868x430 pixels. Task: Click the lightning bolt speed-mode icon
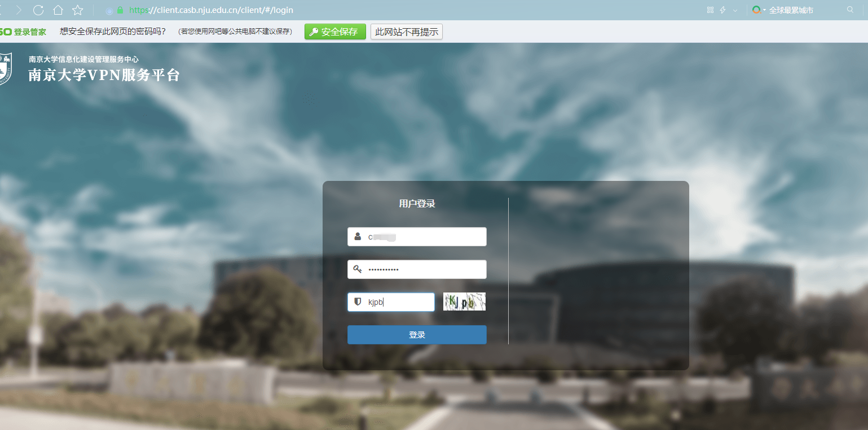722,10
